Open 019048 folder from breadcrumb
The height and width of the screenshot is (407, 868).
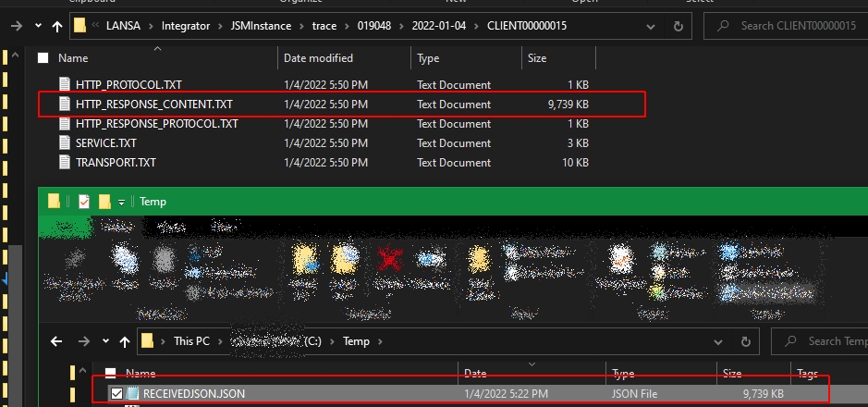tap(373, 26)
